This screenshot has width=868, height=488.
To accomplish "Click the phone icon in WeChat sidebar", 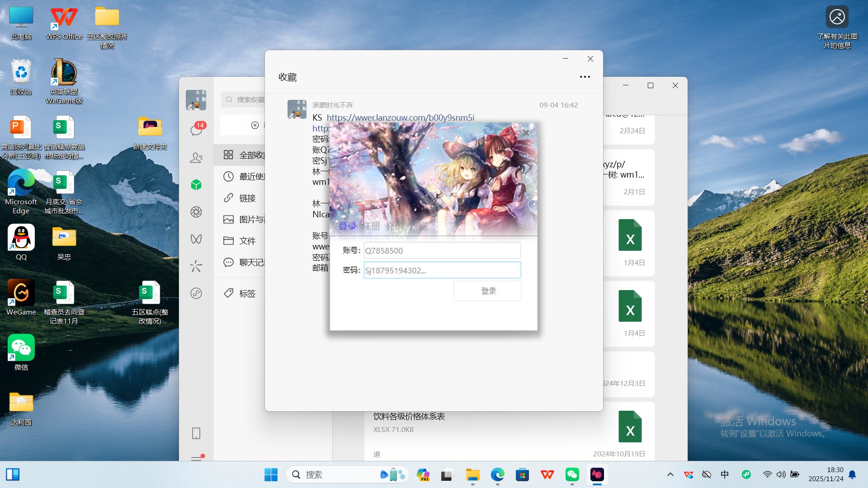I will pos(196,433).
